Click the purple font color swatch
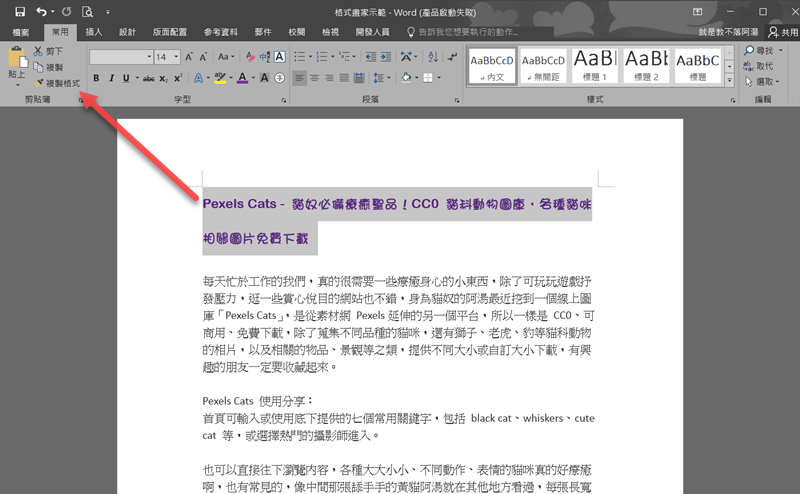 (243, 77)
